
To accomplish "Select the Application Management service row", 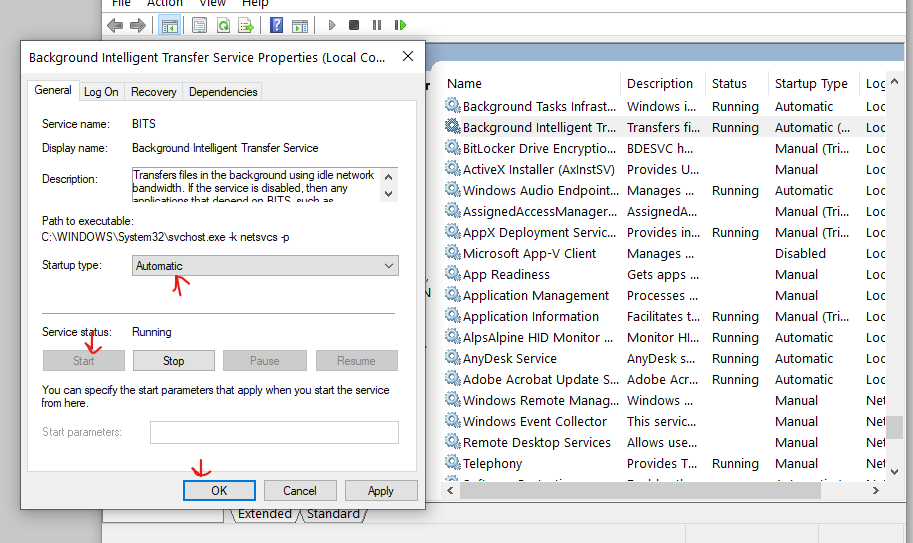I will [664, 295].
